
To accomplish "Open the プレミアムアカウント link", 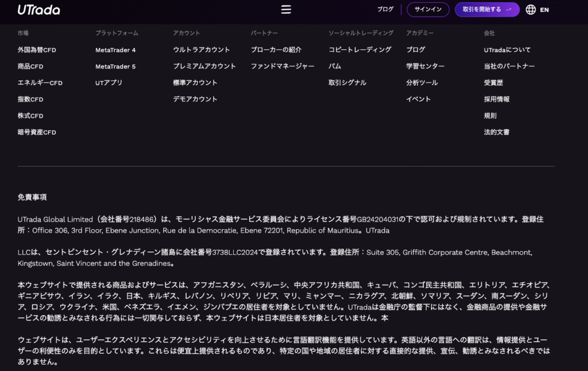I will tap(204, 66).
